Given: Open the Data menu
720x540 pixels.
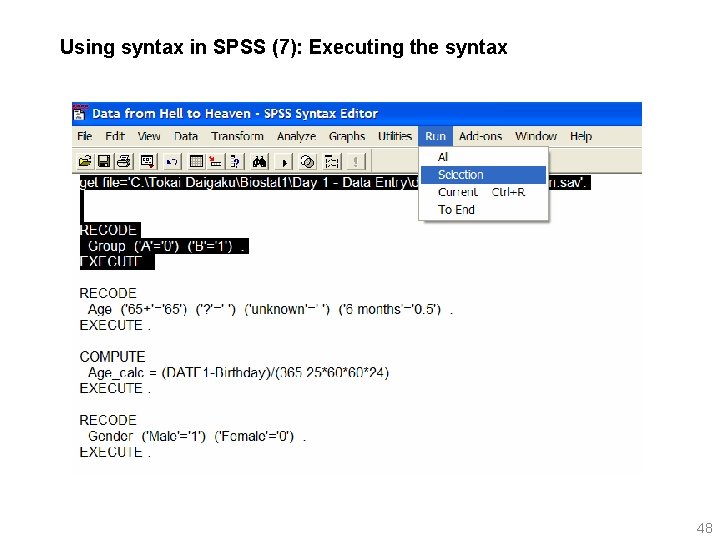Looking at the screenshot, I should (186, 136).
